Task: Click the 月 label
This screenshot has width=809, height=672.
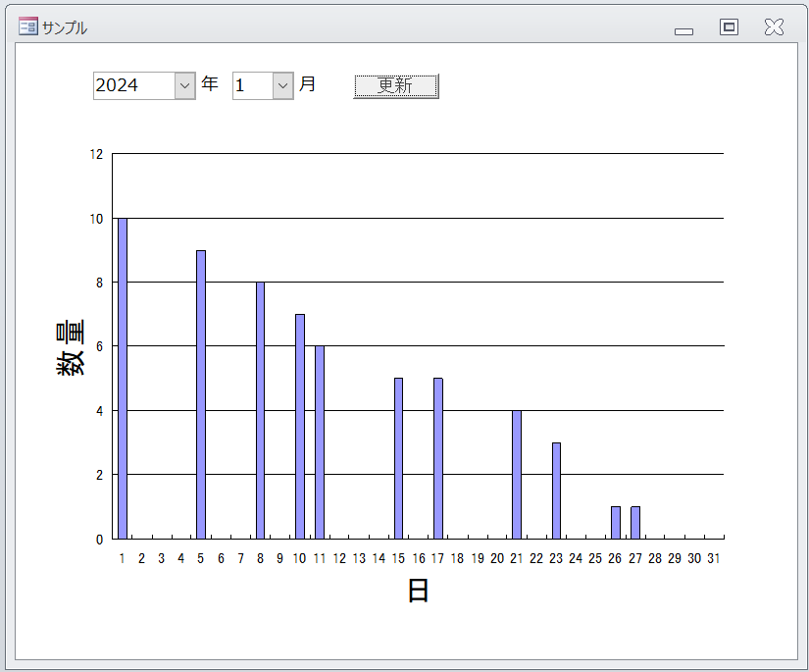Action: tap(307, 83)
